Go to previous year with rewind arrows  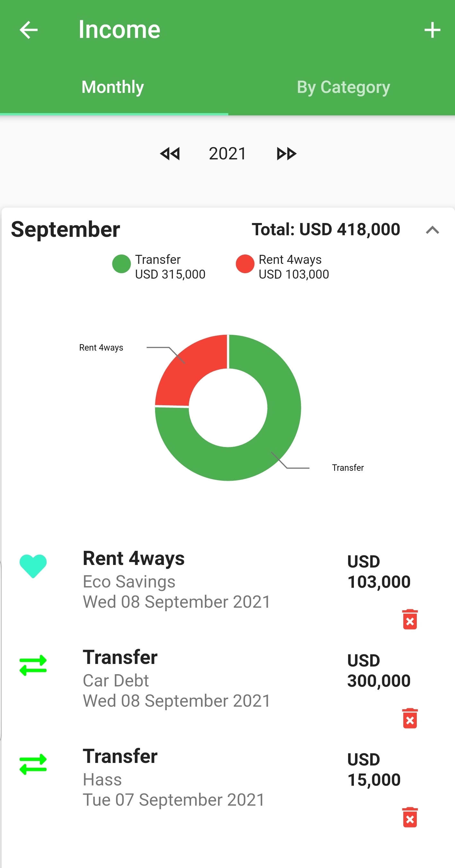[170, 154]
